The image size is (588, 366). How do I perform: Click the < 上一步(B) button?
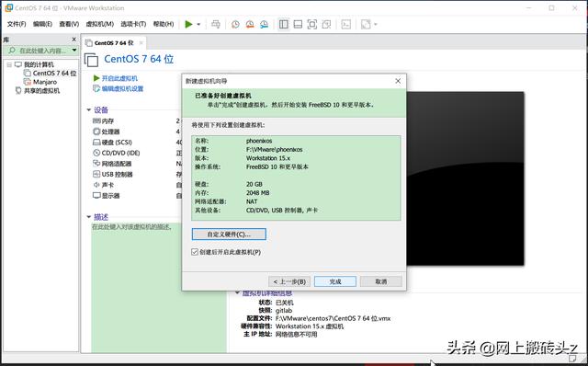pos(289,281)
